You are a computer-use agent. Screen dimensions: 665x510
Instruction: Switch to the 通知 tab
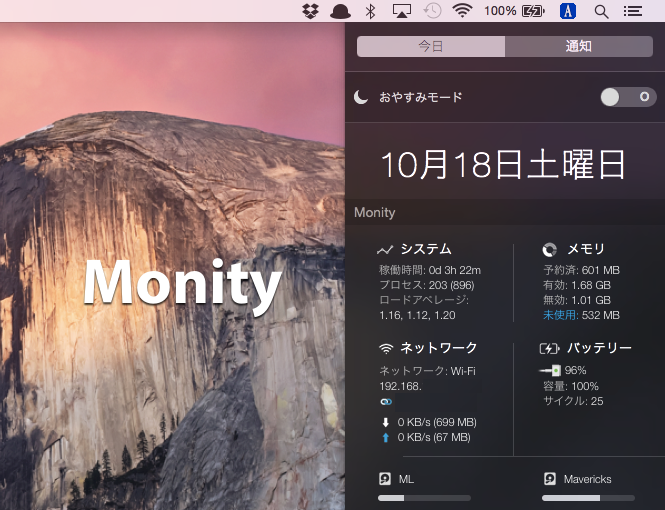[x=578, y=46]
